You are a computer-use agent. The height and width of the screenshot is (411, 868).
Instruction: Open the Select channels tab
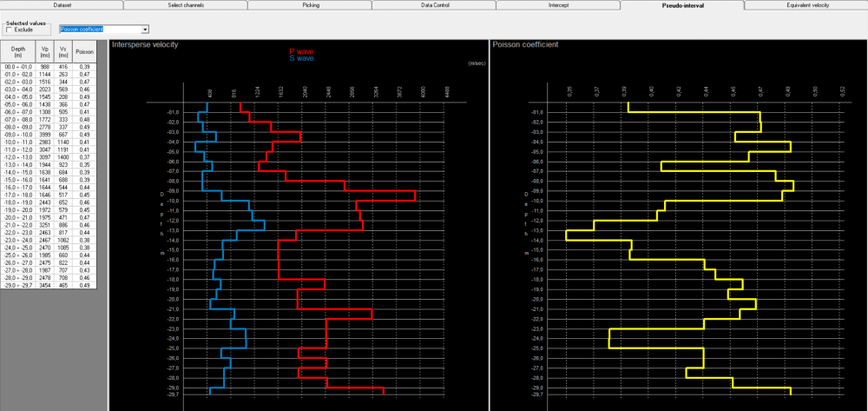186,4
